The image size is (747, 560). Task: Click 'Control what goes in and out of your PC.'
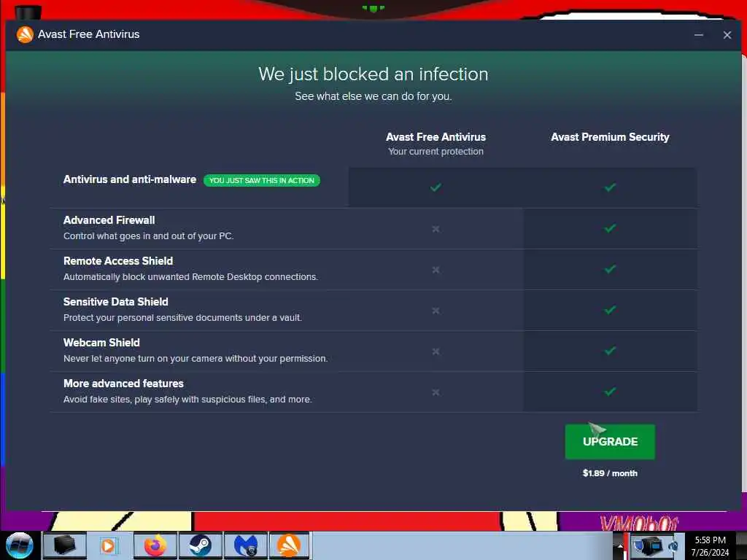coord(148,236)
